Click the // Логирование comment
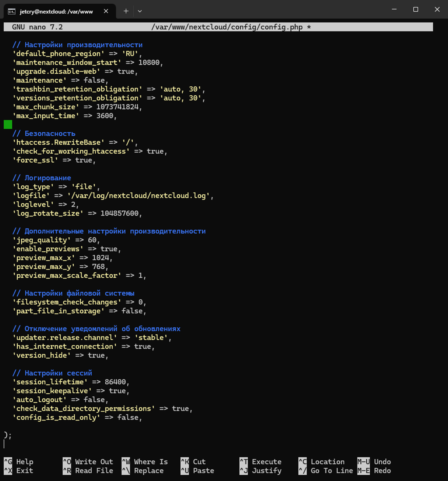448x481 pixels. (x=42, y=178)
